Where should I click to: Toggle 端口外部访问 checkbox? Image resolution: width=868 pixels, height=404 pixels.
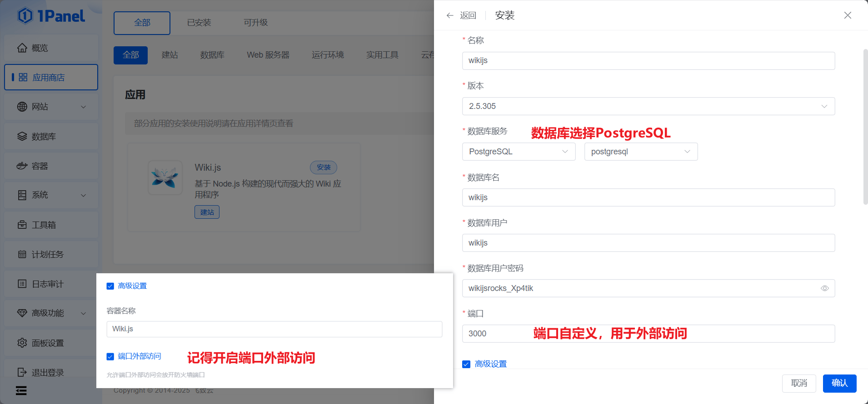(x=110, y=356)
